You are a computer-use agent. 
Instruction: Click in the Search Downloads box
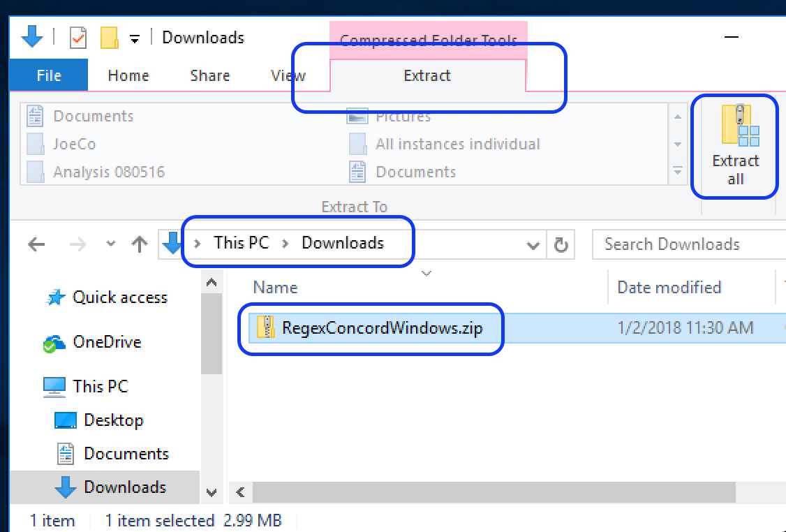click(684, 244)
